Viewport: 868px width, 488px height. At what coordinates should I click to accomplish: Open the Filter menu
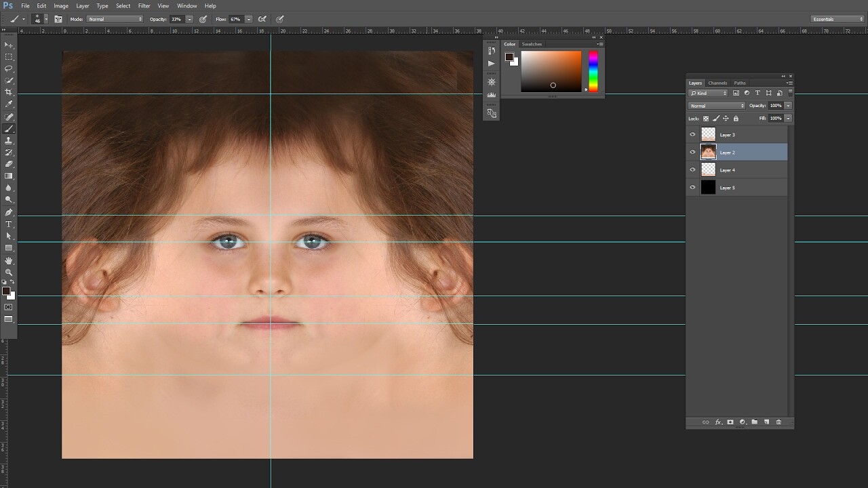[x=144, y=5]
